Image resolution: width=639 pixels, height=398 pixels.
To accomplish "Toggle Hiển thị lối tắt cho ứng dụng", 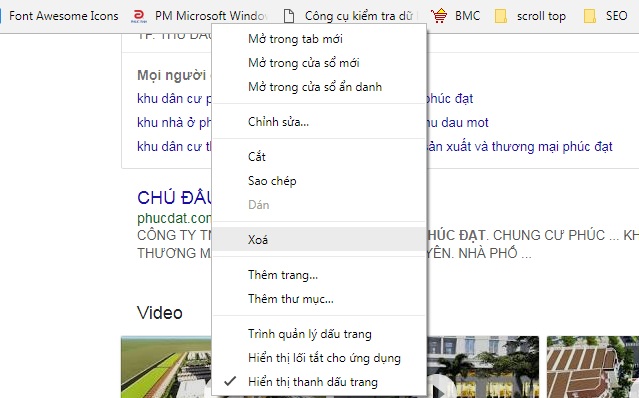I will click(319, 358).
